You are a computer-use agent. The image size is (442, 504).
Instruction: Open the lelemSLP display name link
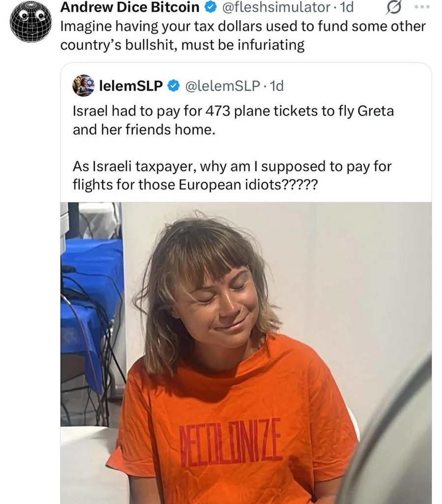pos(131,86)
